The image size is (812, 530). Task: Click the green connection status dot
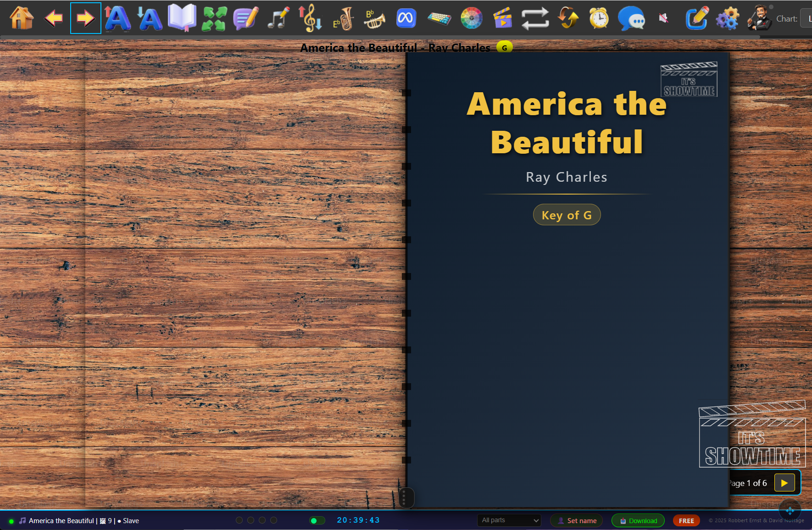(x=11, y=521)
